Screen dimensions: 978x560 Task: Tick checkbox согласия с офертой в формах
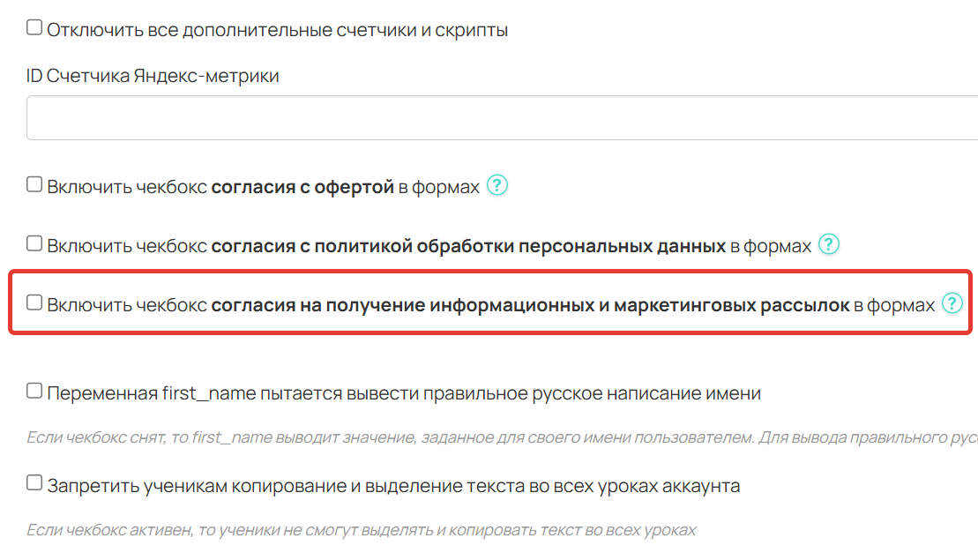point(34,184)
